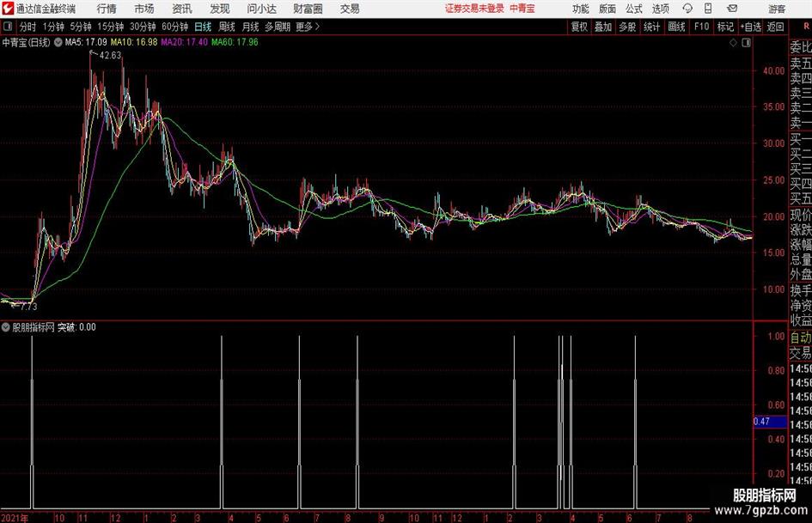The image size is (812, 523).
Task: Switch chart to 5分钟 period
Action: [x=81, y=27]
